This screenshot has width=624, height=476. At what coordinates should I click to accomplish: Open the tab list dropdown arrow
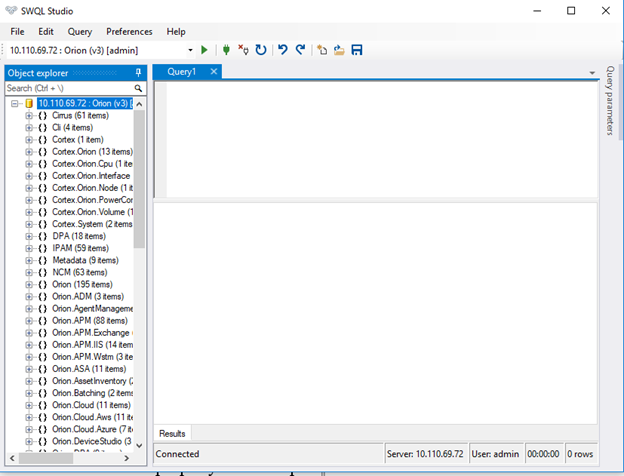coord(592,73)
